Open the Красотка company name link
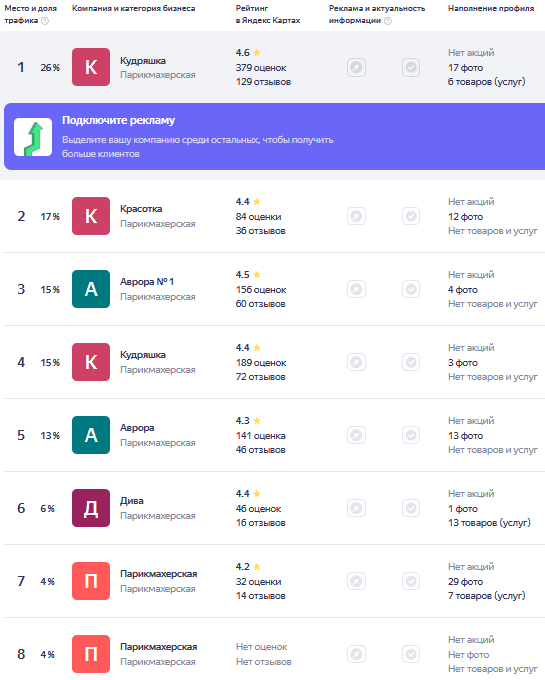Image resolution: width=545 pixels, height=680 pixels. click(x=141, y=209)
